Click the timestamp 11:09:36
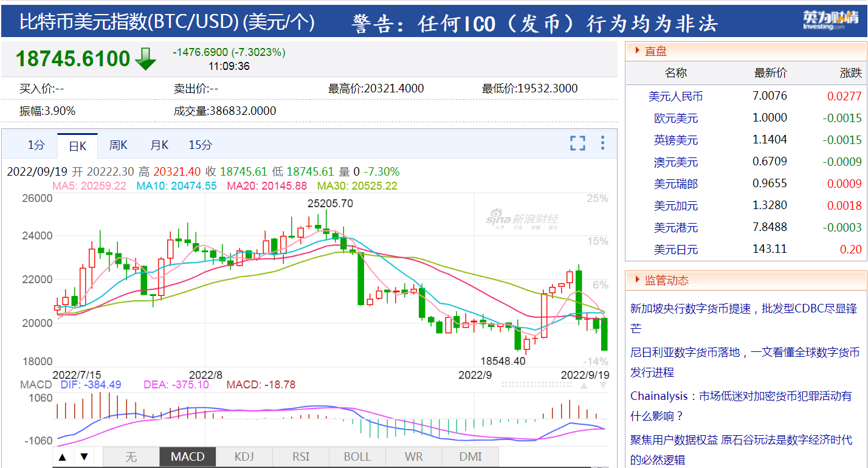The width and height of the screenshot is (868, 468). pos(229,66)
